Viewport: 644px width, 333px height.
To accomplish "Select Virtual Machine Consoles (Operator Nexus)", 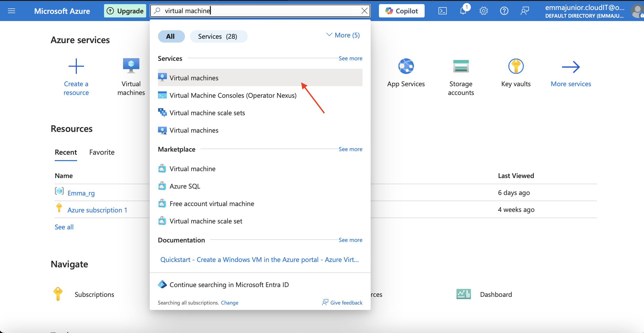I will 260,95.
